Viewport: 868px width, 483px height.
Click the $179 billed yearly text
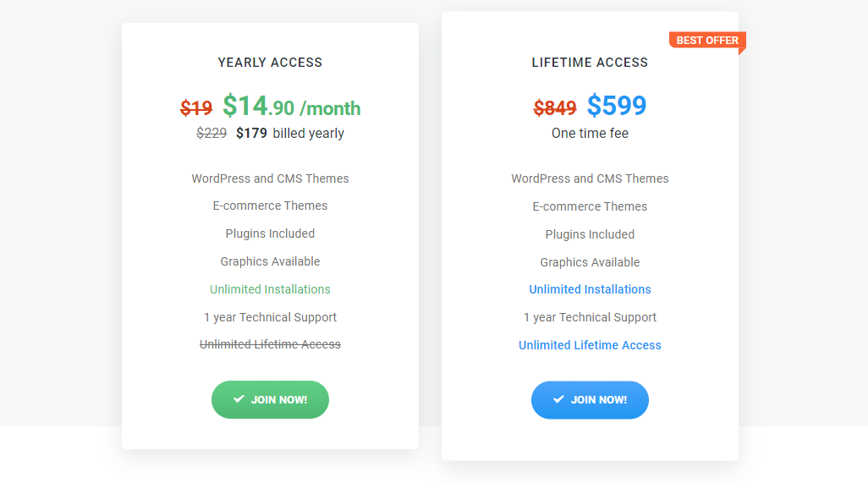coord(290,134)
